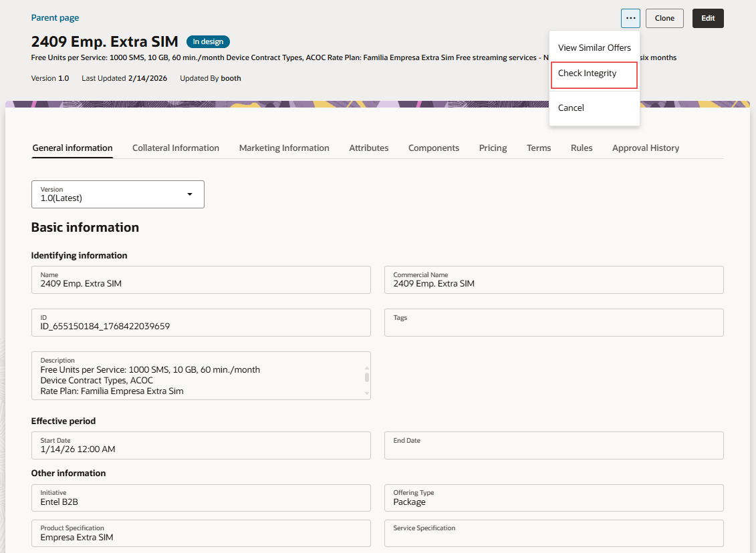Open the Terms tab

[539, 148]
